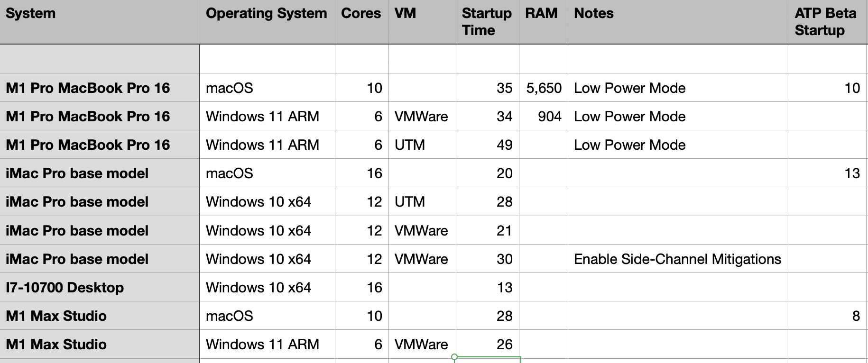
Task: Select iMac Pro base model label in UTM row
Action: (x=100, y=201)
